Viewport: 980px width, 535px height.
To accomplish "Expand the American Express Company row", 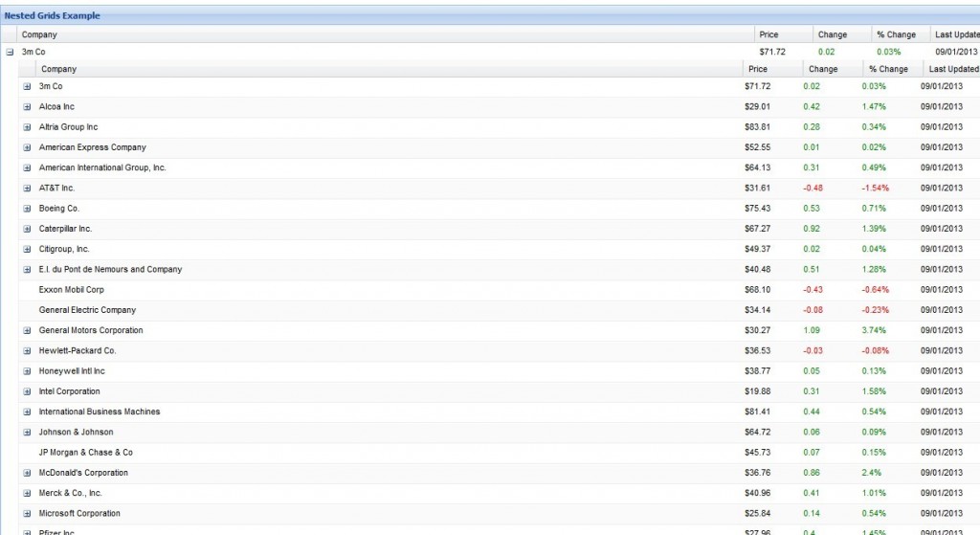I will click(x=27, y=147).
